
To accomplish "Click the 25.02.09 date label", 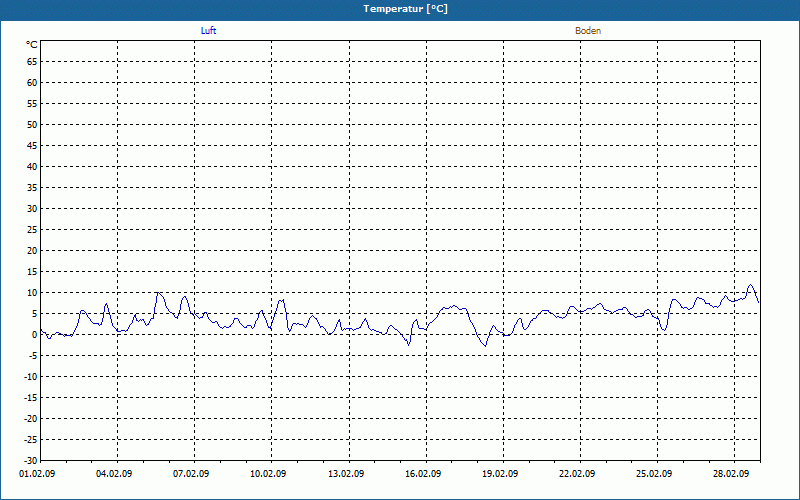I will coord(654,474).
